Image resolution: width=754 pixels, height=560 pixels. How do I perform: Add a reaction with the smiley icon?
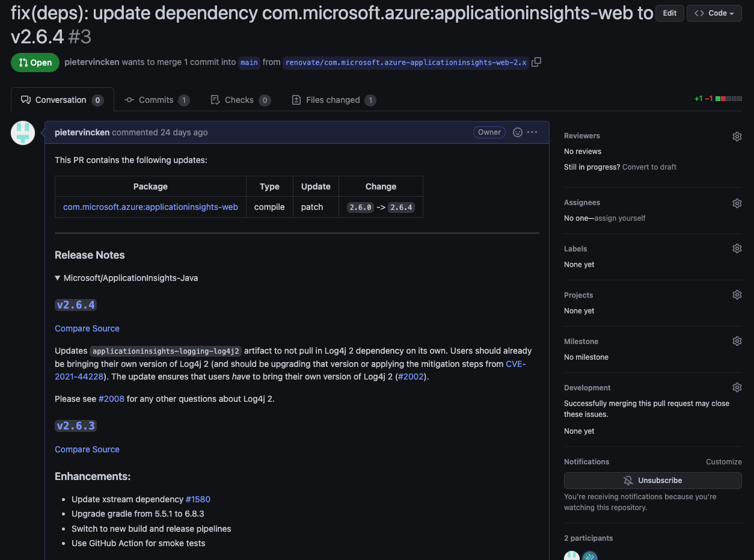[x=517, y=132]
